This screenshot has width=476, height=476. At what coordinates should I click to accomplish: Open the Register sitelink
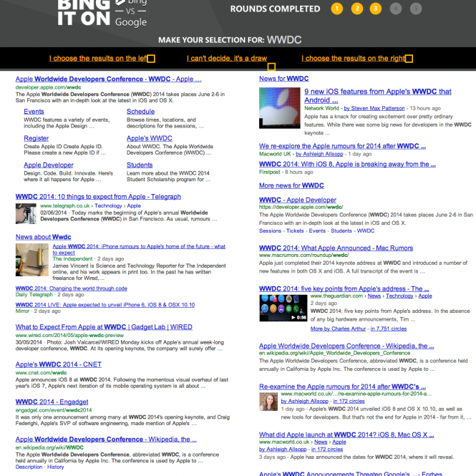(36, 138)
